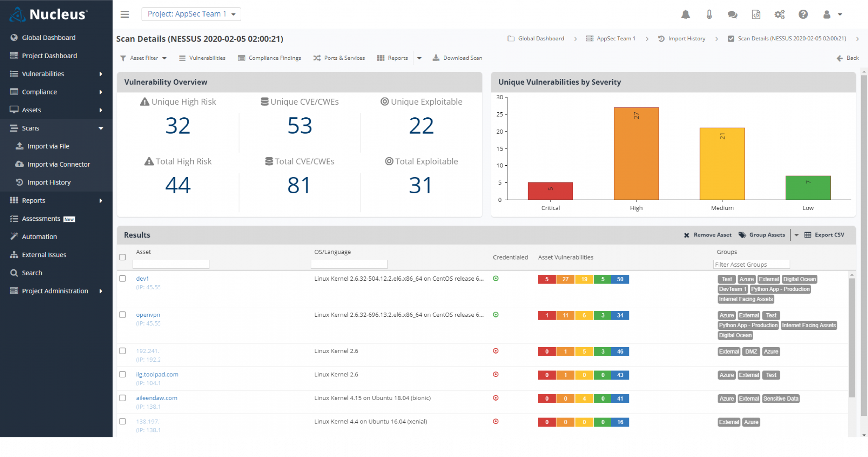Open the openvpn asset link
Viewport: 868px width, 457px height.
point(148,315)
